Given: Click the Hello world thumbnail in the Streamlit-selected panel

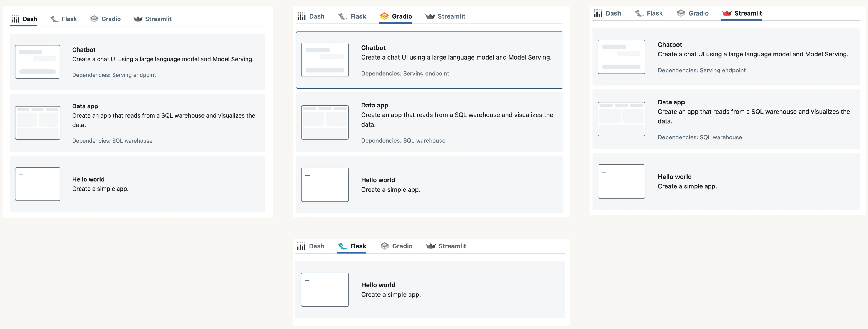Looking at the screenshot, I should point(621,181).
